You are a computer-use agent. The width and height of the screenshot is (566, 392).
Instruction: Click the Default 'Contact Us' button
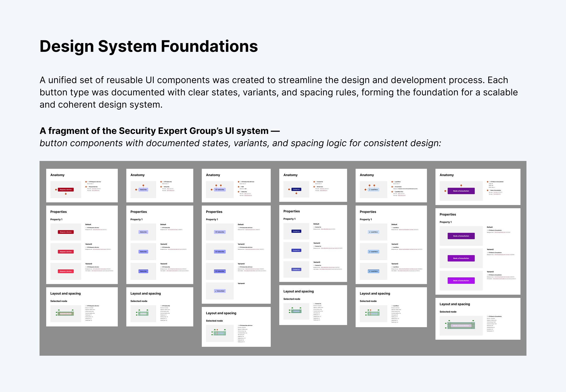pyautogui.click(x=296, y=231)
